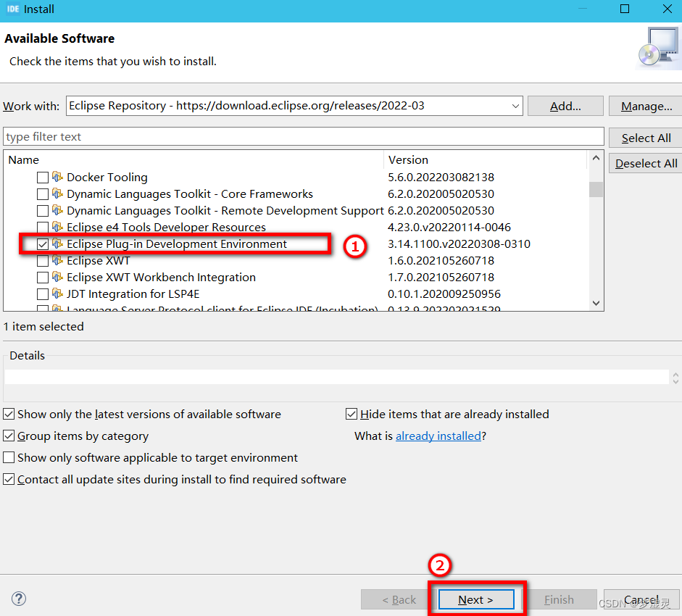
Task: Click the icon beside Dynamic Languages Toolkit - Core Frameworks
Action: click(57, 193)
